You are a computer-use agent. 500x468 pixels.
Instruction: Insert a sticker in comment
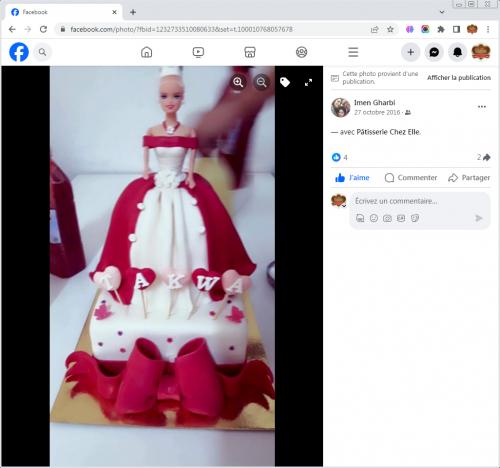click(415, 218)
